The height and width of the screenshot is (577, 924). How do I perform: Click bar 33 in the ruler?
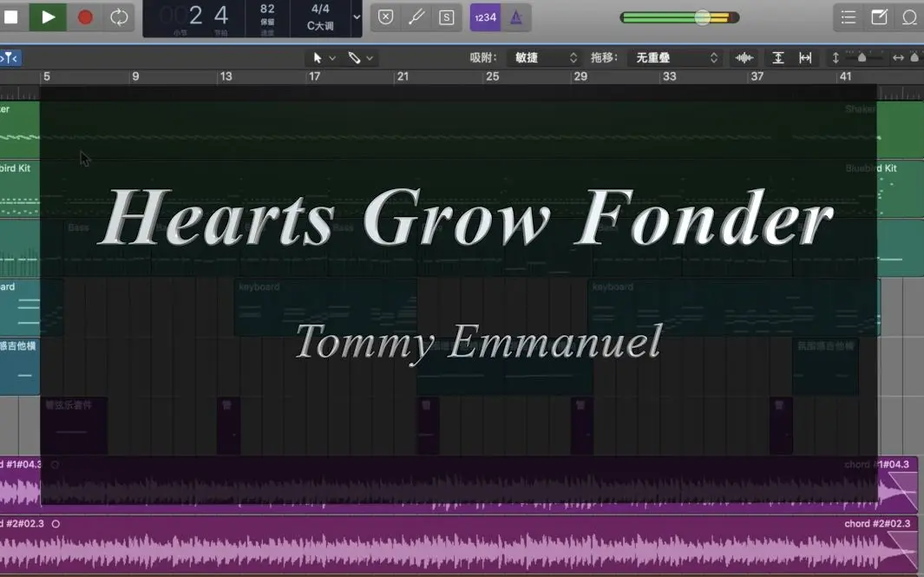coord(670,76)
